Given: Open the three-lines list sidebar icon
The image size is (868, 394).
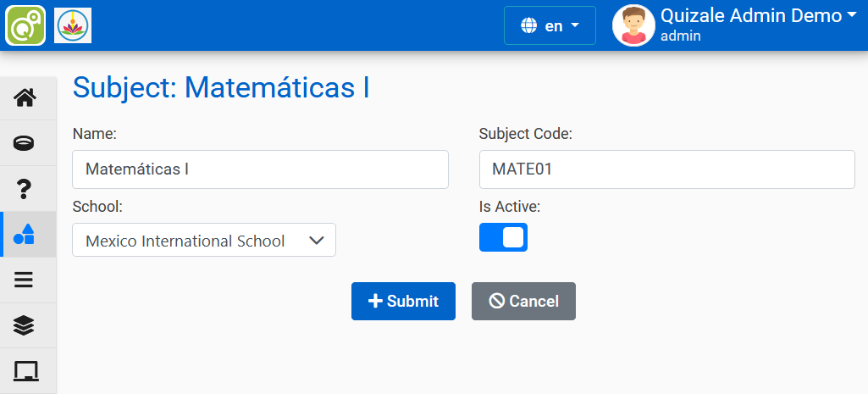Looking at the screenshot, I should [25, 280].
